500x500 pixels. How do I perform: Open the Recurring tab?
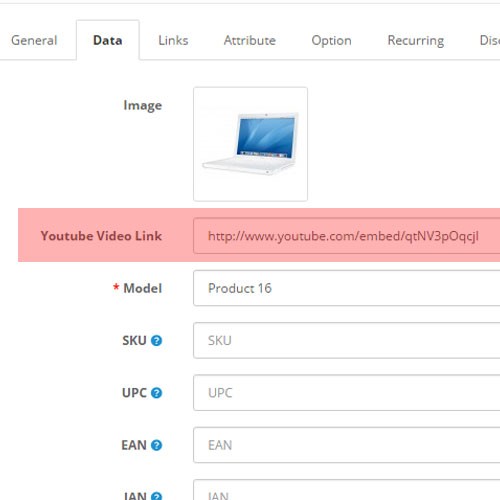coord(416,40)
